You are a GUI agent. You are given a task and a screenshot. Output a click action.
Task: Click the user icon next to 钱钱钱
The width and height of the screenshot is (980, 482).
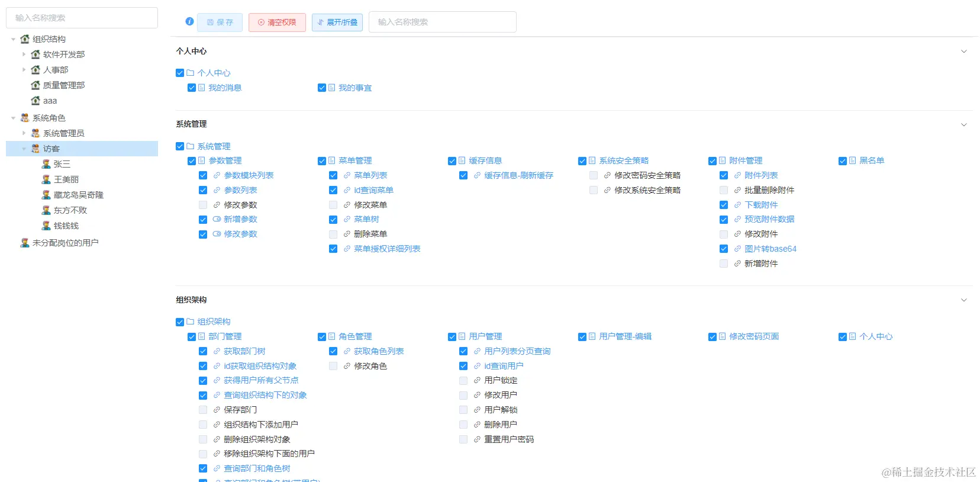pyautogui.click(x=46, y=226)
